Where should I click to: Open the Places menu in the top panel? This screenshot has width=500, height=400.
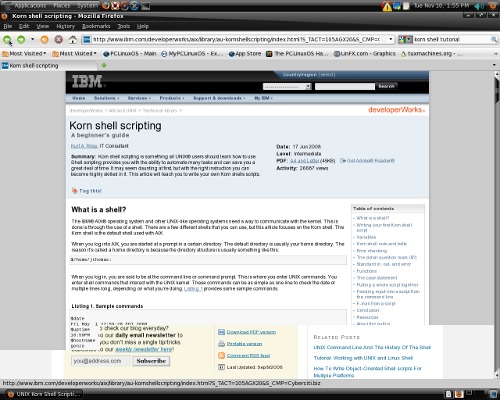[62, 6]
